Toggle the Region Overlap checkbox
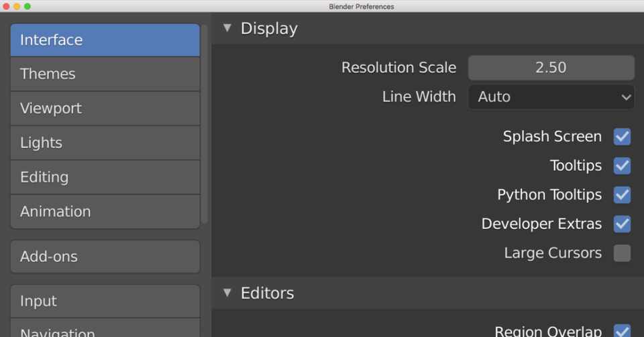Viewport: 644px width, 337px height. click(622, 331)
